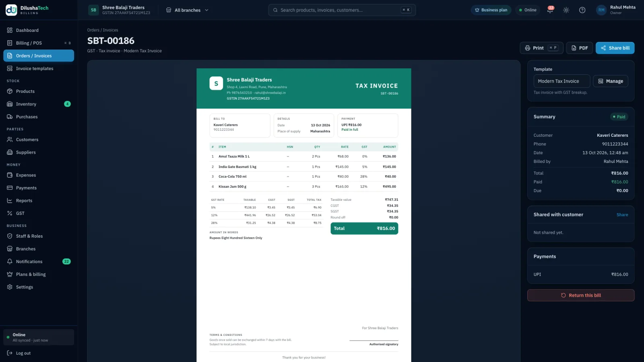Click Share bill button
This screenshot has height=362, width=644.
click(615, 48)
